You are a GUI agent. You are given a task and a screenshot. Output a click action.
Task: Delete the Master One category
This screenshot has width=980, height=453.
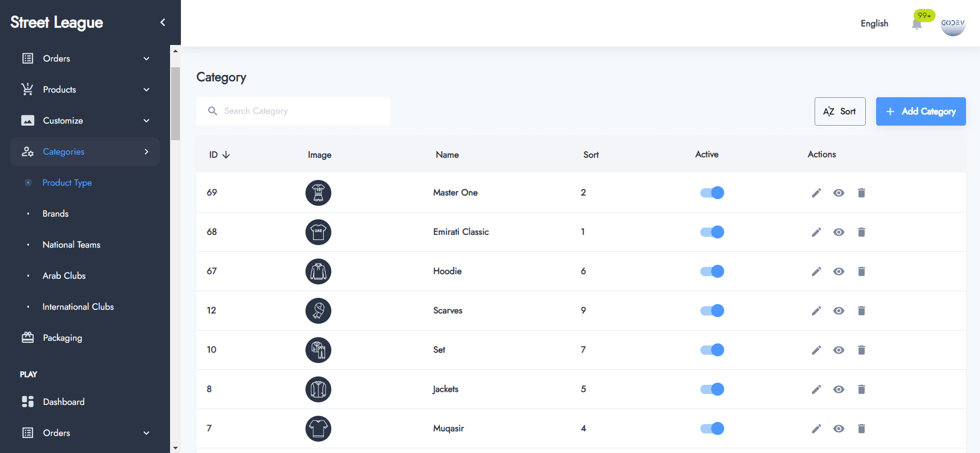pos(861,193)
